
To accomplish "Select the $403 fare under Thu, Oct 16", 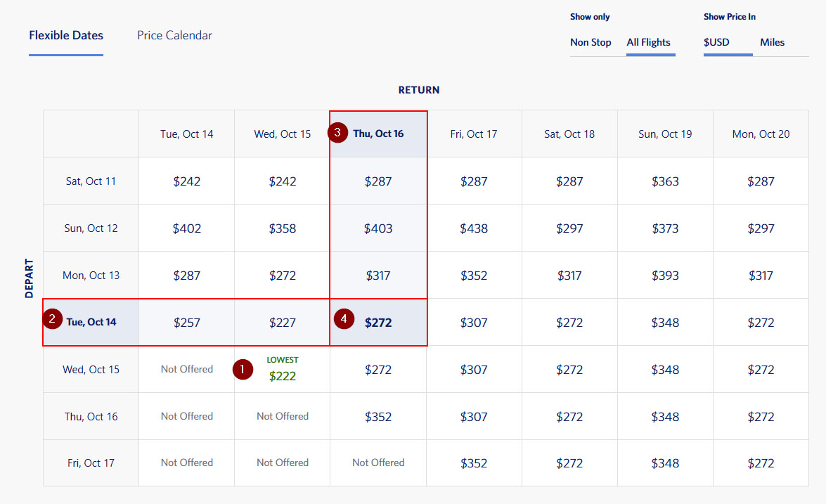I will click(378, 228).
